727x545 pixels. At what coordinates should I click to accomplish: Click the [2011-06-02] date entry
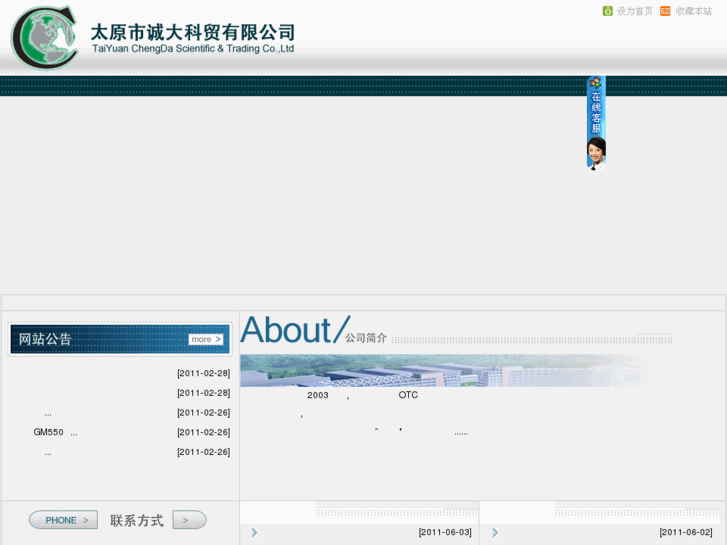tap(686, 532)
